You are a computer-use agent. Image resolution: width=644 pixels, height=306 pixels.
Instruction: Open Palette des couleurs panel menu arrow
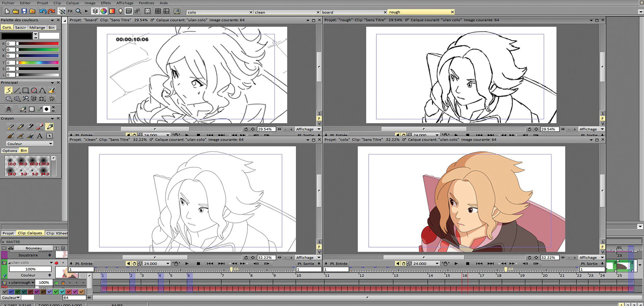coord(52,20)
